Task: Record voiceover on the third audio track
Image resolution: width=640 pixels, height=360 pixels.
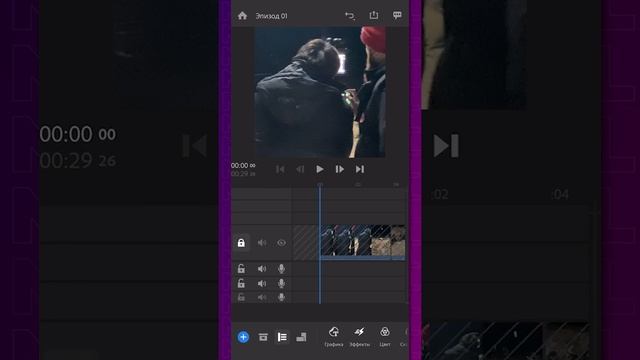Action: [x=281, y=297]
